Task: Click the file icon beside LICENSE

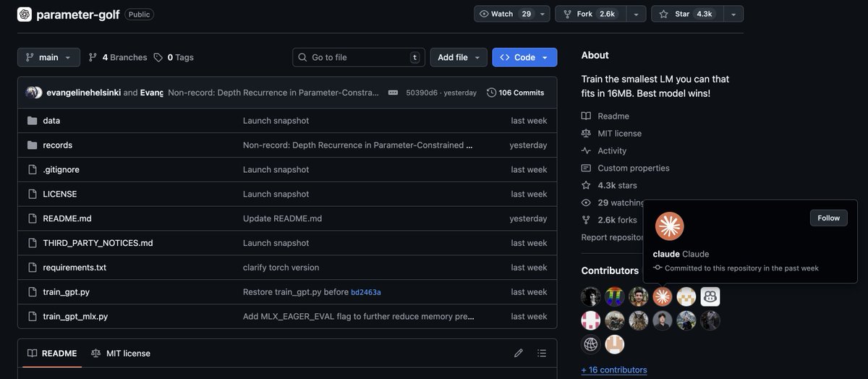Action: (32, 195)
